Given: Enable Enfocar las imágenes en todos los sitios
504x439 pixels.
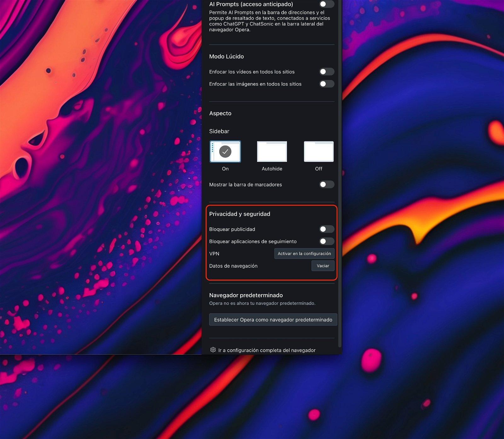Looking at the screenshot, I should [x=327, y=84].
